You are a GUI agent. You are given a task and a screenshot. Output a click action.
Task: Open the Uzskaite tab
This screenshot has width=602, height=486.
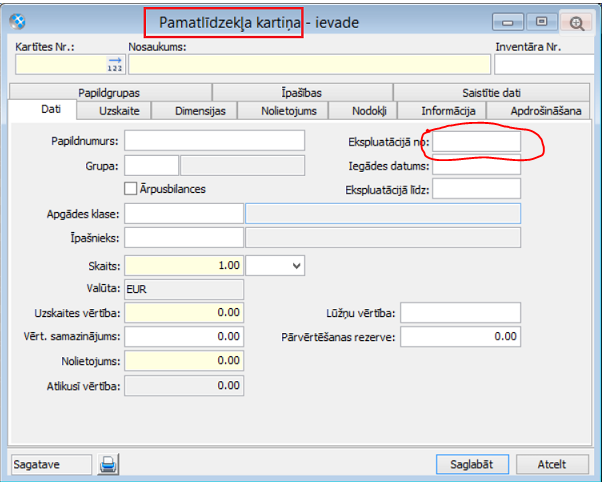[x=114, y=111]
